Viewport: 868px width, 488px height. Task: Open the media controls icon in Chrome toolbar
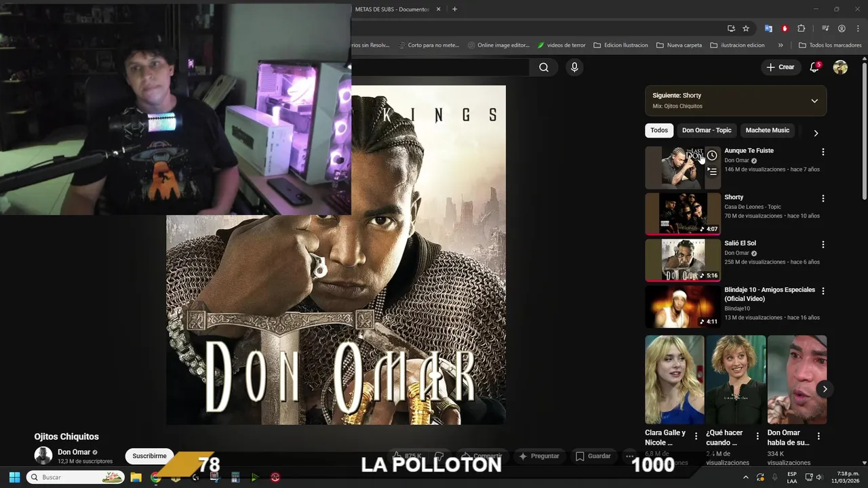(x=825, y=28)
